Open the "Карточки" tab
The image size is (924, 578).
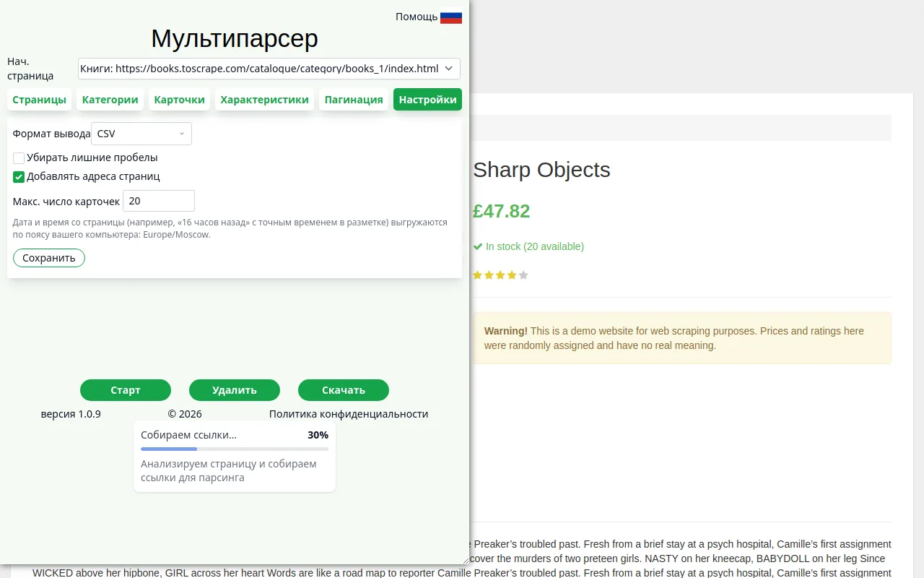point(179,100)
